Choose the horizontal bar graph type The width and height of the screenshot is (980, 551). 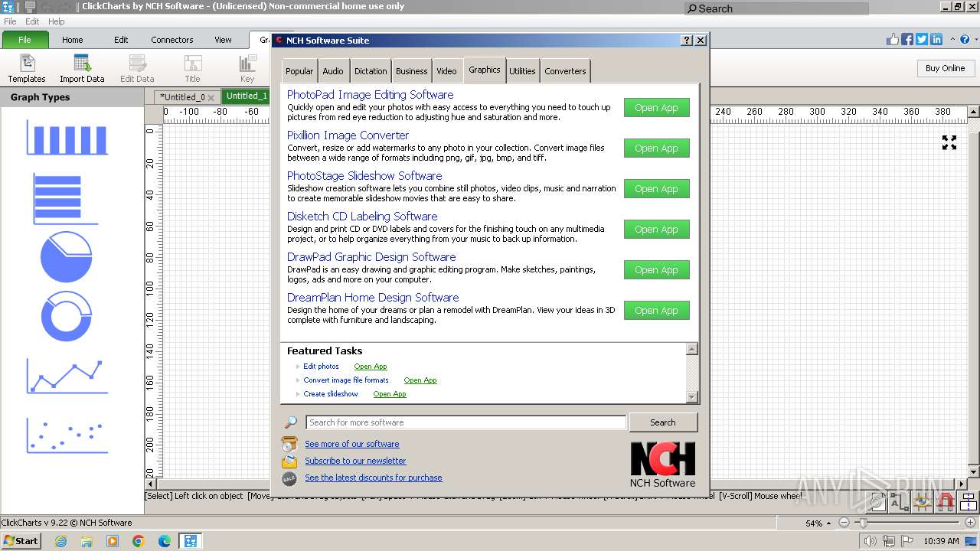pyautogui.click(x=66, y=199)
